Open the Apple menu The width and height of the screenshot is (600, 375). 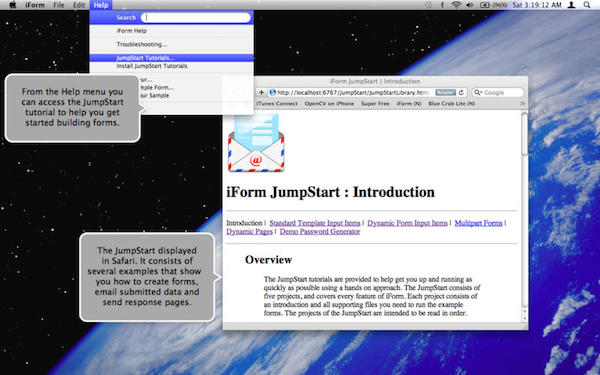pyautogui.click(x=13, y=5)
